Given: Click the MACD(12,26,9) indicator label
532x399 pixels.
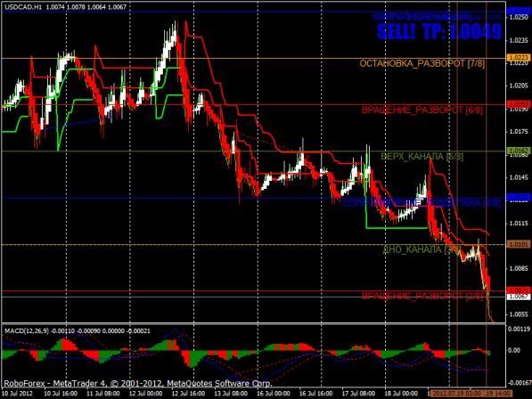Looking at the screenshot, I should (x=27, y=330).
